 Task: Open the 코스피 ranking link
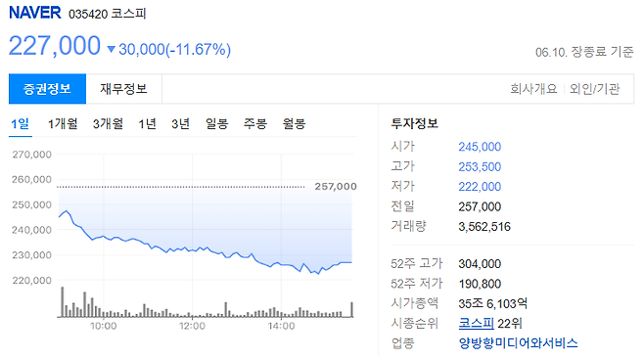coord(476,323)
